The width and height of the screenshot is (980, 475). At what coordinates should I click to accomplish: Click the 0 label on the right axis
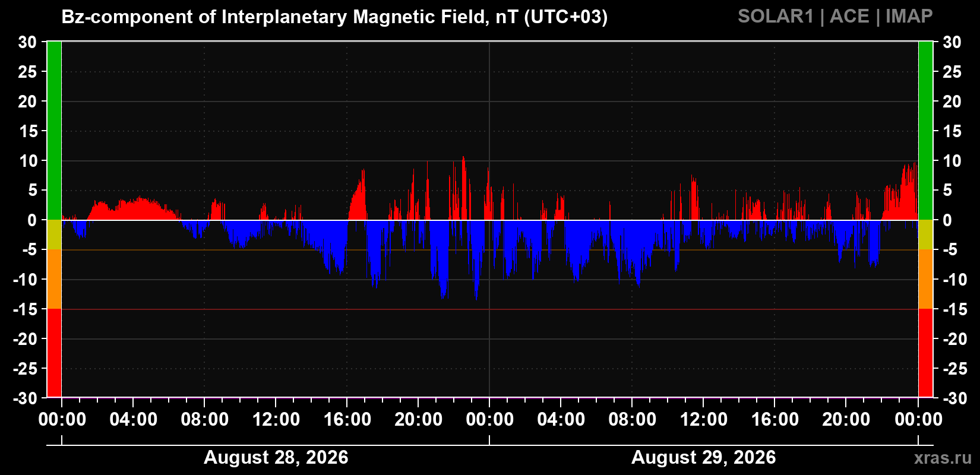[x=947, y=220]
